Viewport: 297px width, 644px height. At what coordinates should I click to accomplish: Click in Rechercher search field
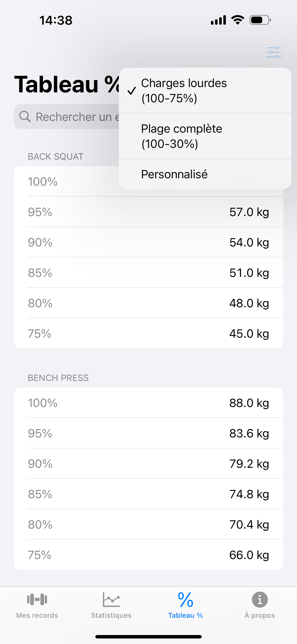tap(67, 117)
